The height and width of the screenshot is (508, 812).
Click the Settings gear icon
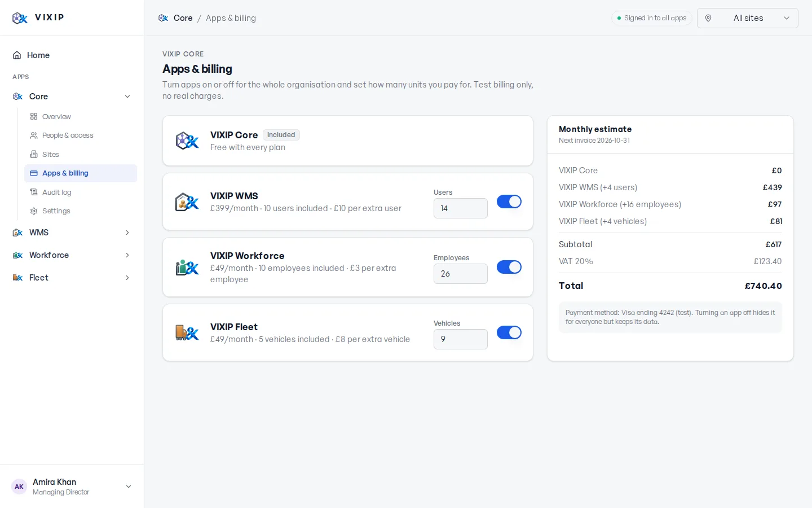(34, 211)
